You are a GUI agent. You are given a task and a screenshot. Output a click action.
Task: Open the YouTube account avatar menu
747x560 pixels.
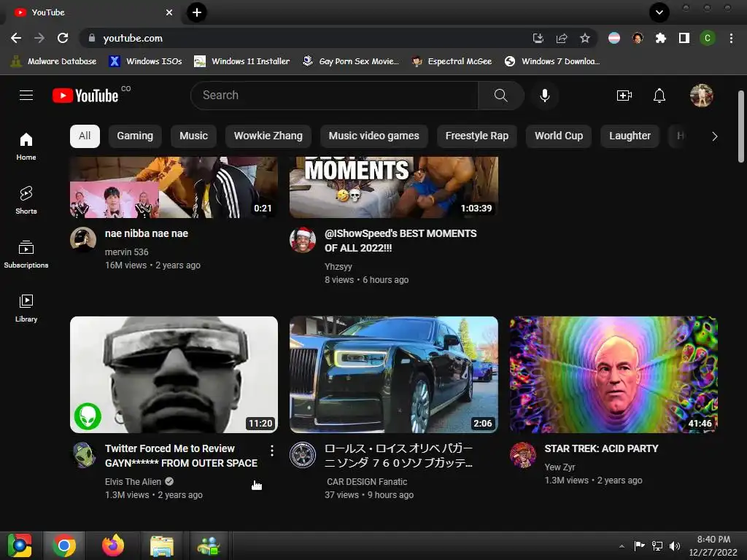point(701,96)
